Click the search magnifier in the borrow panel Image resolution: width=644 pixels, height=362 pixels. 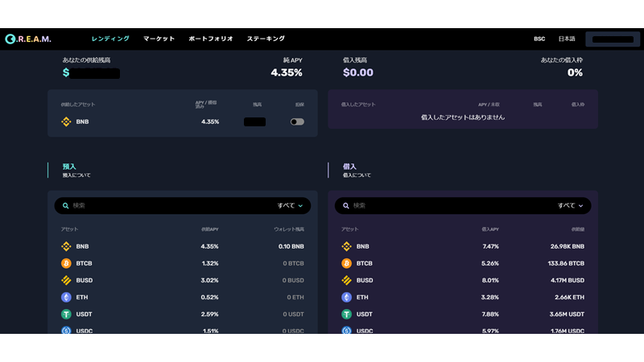pos(346,206)
